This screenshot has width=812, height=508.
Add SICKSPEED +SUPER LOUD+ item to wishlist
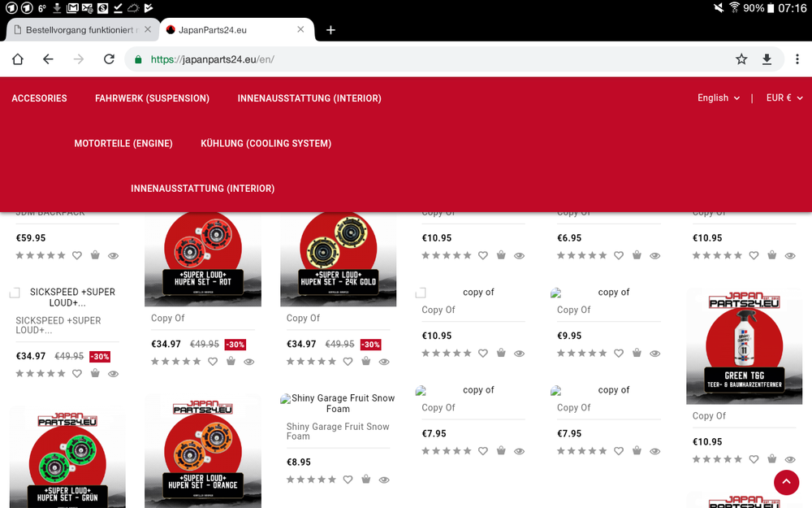click(77, 374)
